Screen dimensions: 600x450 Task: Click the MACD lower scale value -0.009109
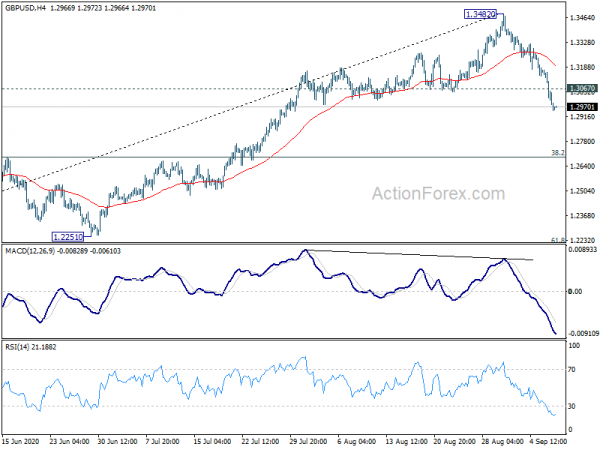pos(583,334)
